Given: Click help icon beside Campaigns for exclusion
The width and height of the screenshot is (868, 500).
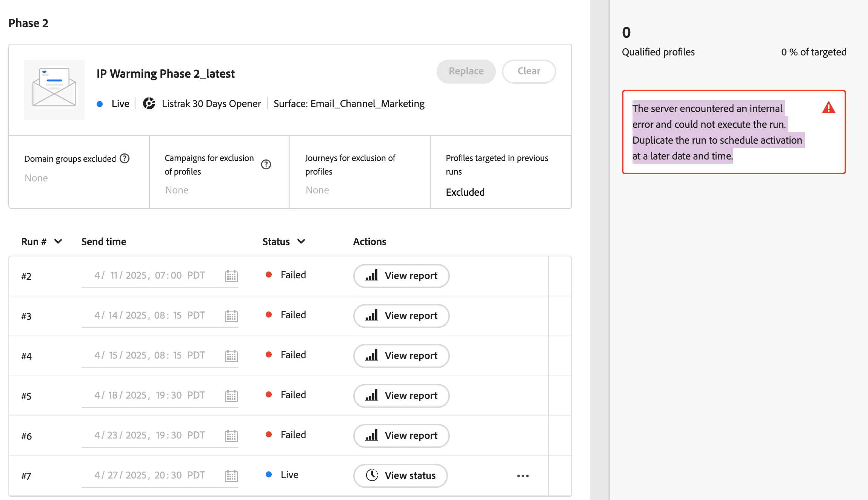Looking at the screenshot, I should point(266,164).
